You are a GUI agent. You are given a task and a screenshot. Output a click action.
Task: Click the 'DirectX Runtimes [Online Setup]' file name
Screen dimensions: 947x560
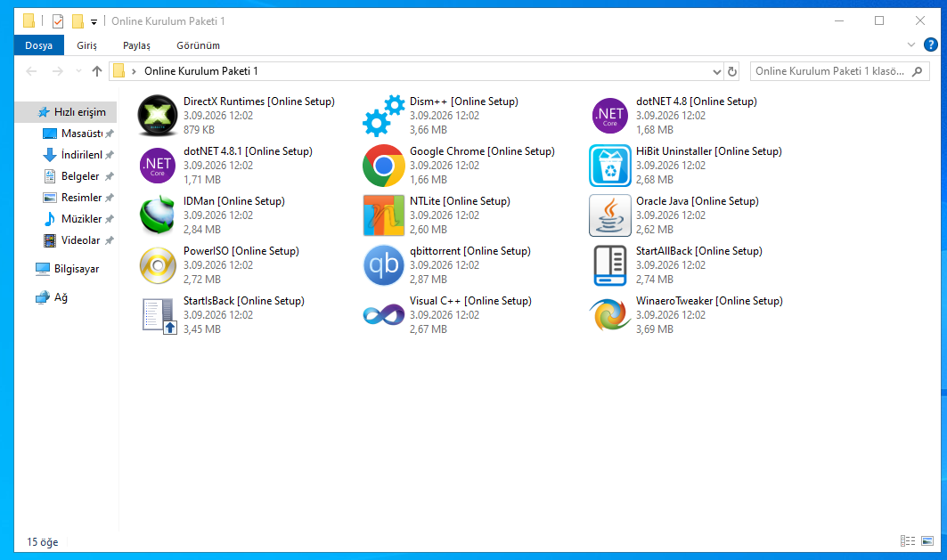[259, 101]
